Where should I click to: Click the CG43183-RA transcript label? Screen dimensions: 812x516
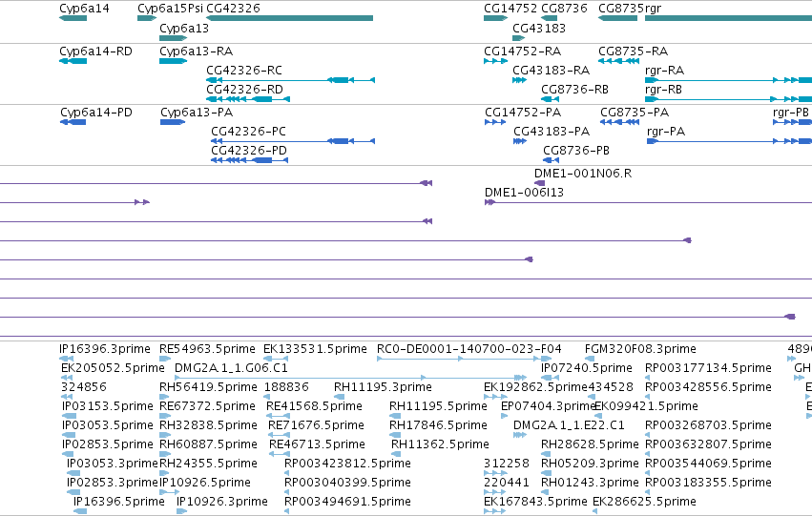point(551,70)
